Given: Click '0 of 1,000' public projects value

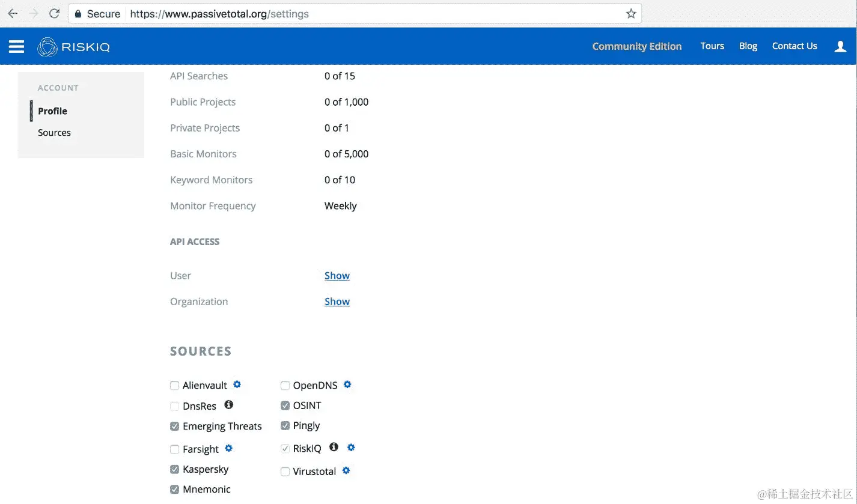Looking at the screenshot, I should pyautogui.click(x=347, y=102).
